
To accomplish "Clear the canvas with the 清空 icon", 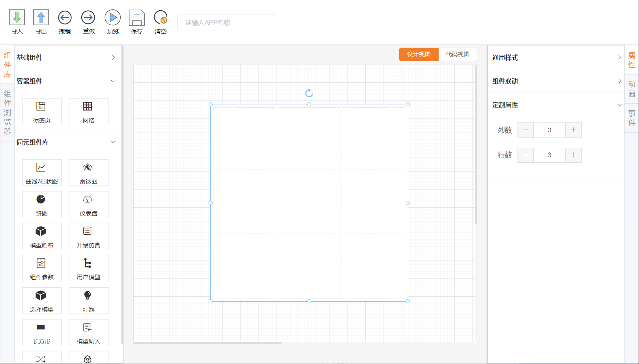I will click(x=161, y=18).
